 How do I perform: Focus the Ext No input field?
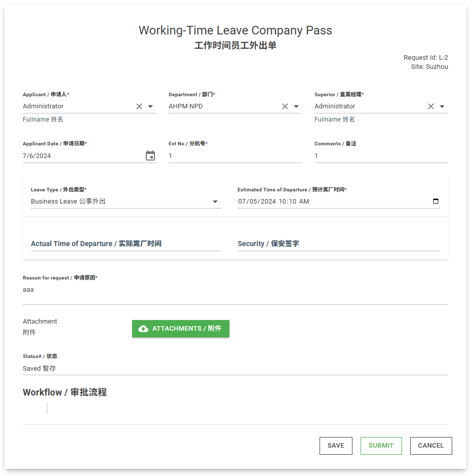tap(235, 156)
